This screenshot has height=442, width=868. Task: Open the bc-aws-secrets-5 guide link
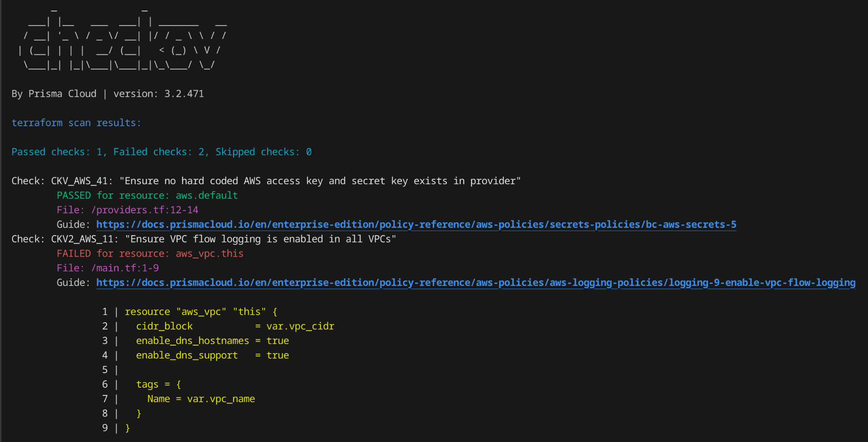pos(416,224)
